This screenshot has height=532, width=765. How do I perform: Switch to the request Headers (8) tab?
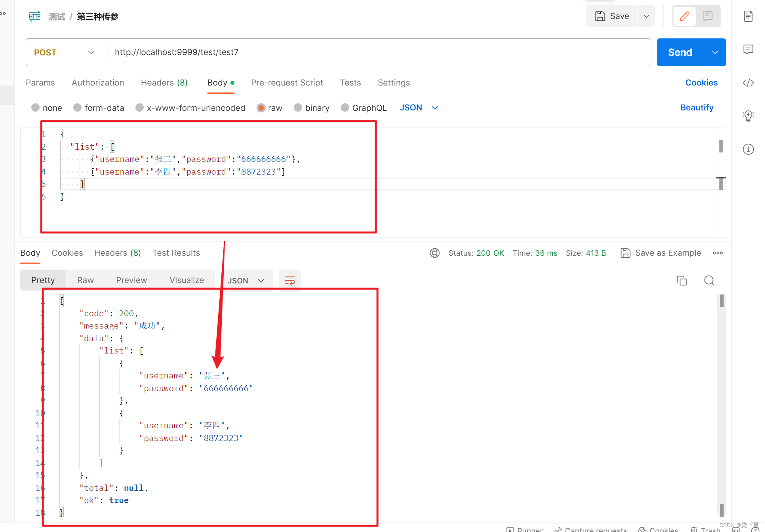164,83
